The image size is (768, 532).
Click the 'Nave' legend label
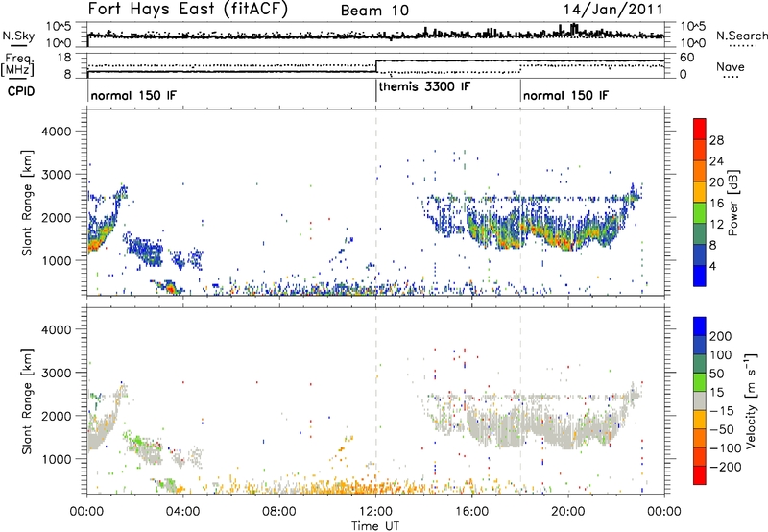[731, 66]
